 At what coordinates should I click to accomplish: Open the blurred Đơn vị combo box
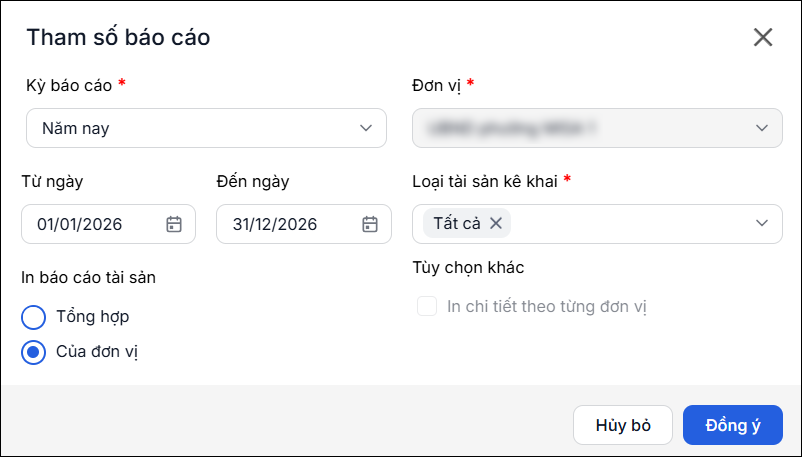tap(597, 128)
